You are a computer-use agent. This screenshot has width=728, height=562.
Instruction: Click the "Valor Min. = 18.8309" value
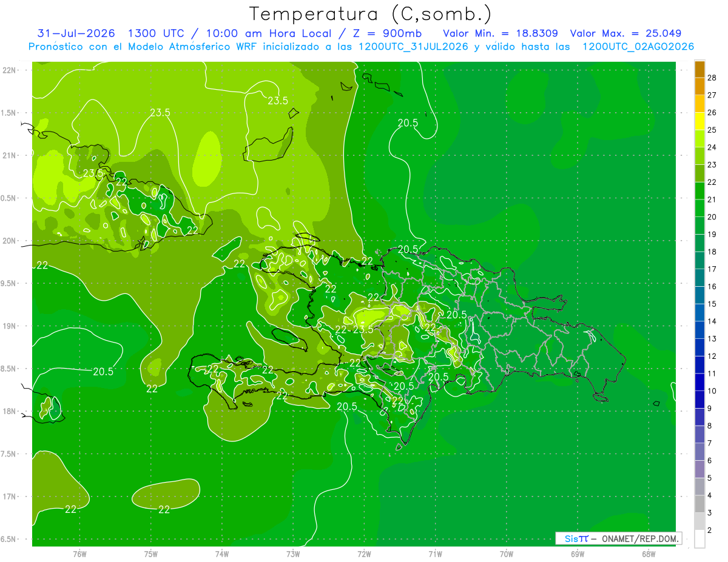point(500,33)
